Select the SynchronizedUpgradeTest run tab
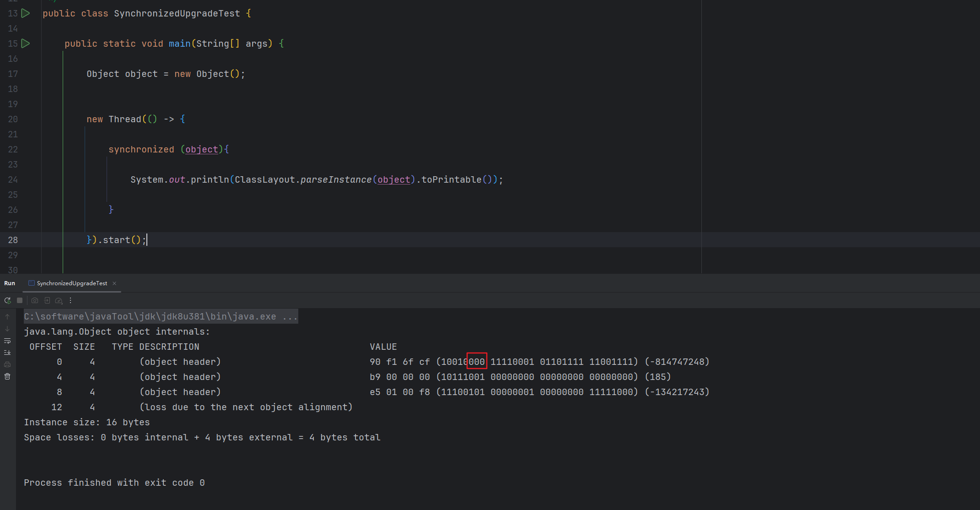980x510 pixels. (x=72, y=283)
